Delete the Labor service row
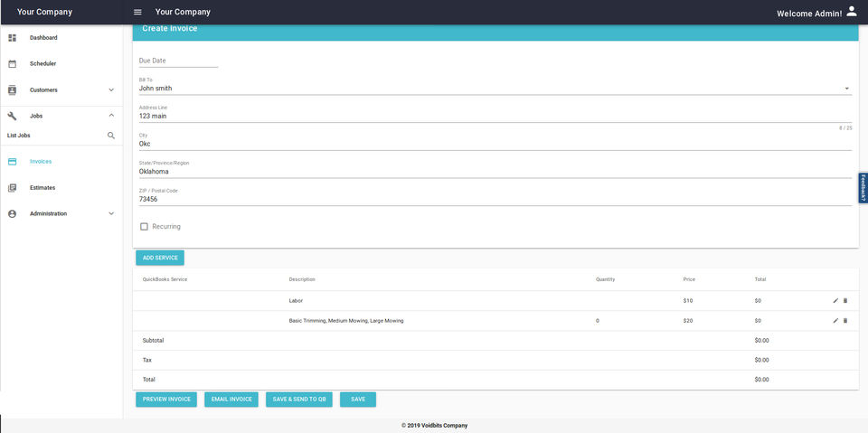 click(x=845, y=301)
